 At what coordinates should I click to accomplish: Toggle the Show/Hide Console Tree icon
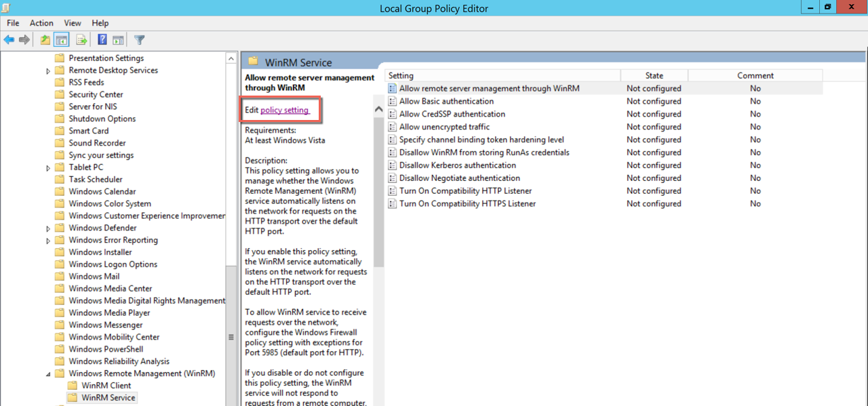point(61,39)
